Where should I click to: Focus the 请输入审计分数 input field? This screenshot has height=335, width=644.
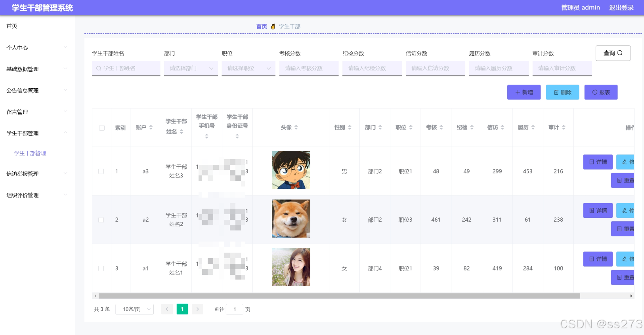tap(562, 68)
